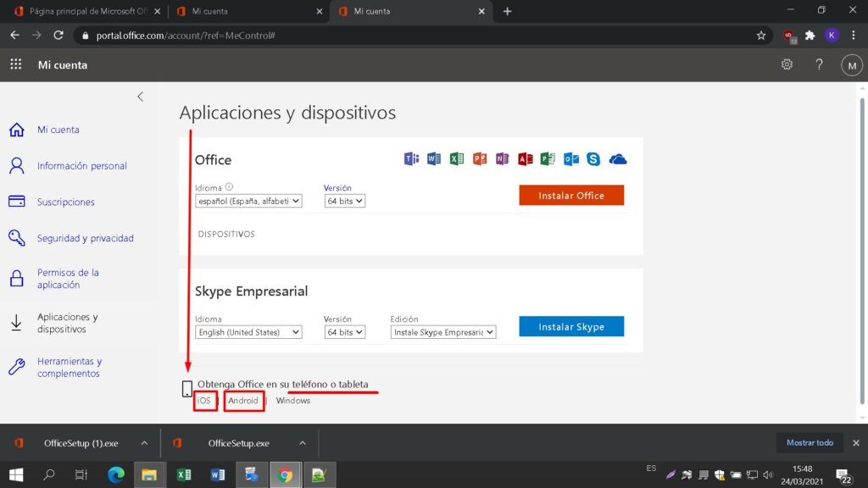Go to Seguridad y privacidad in sidebar
Viewport: 868px width, 488px height.
tap(85, 239)
